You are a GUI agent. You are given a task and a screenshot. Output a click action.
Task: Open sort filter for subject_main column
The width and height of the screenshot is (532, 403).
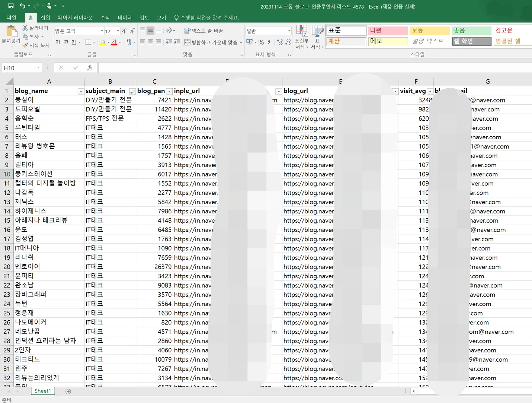[x=132, y=91]
